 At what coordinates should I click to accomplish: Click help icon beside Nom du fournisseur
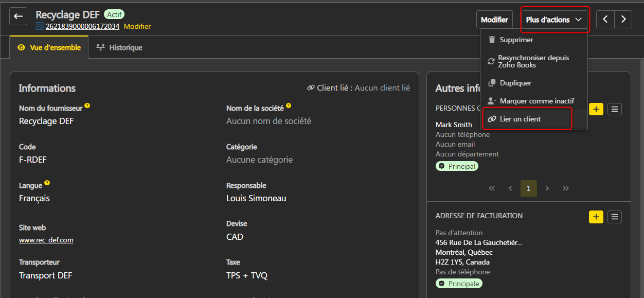pyautogui.click(x=87, y=106)
